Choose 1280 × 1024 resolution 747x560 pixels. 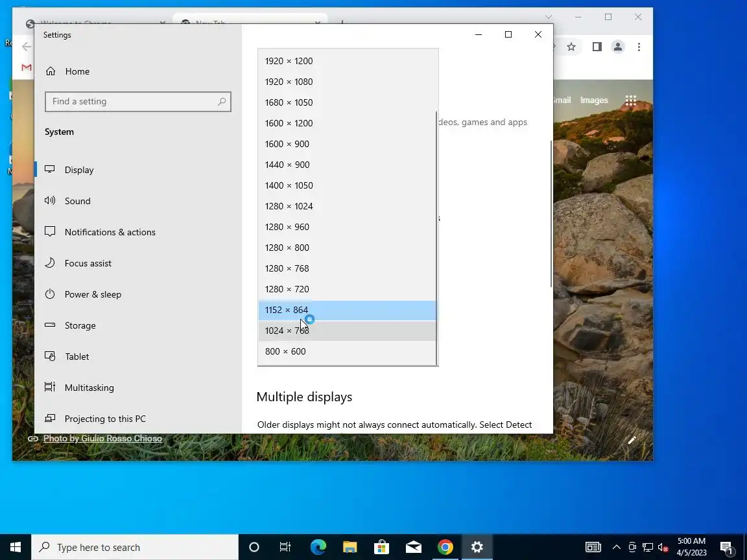coord(347,206)
